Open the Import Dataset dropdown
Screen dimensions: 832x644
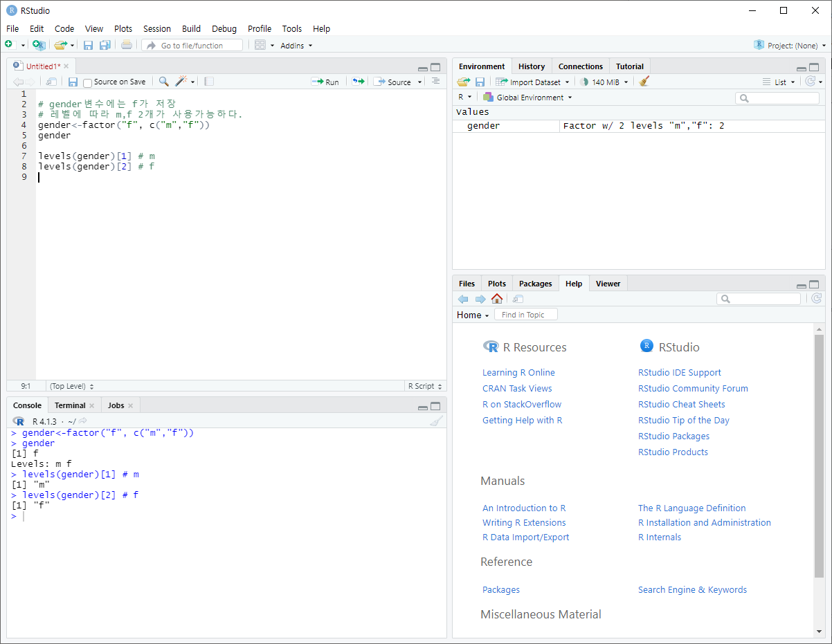[533, 82]
